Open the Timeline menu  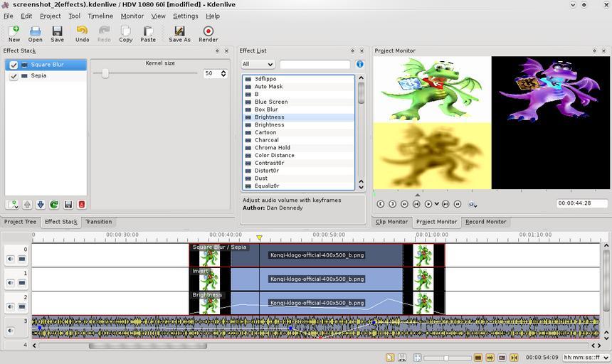click(100, 16)
